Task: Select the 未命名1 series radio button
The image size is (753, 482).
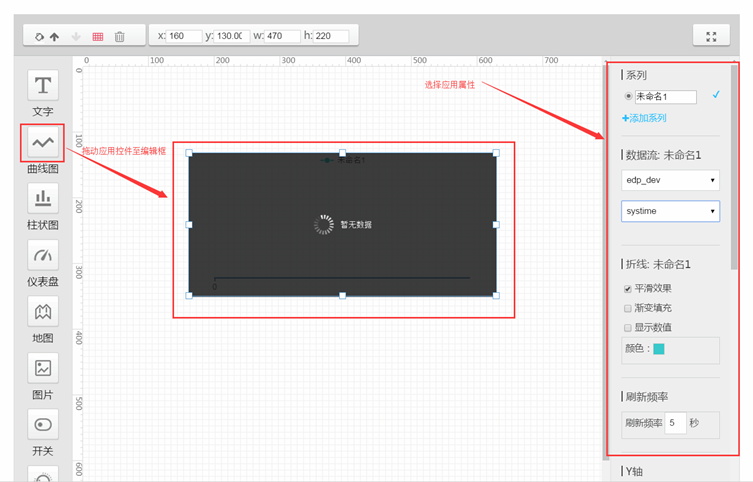Action: (628, 96)
